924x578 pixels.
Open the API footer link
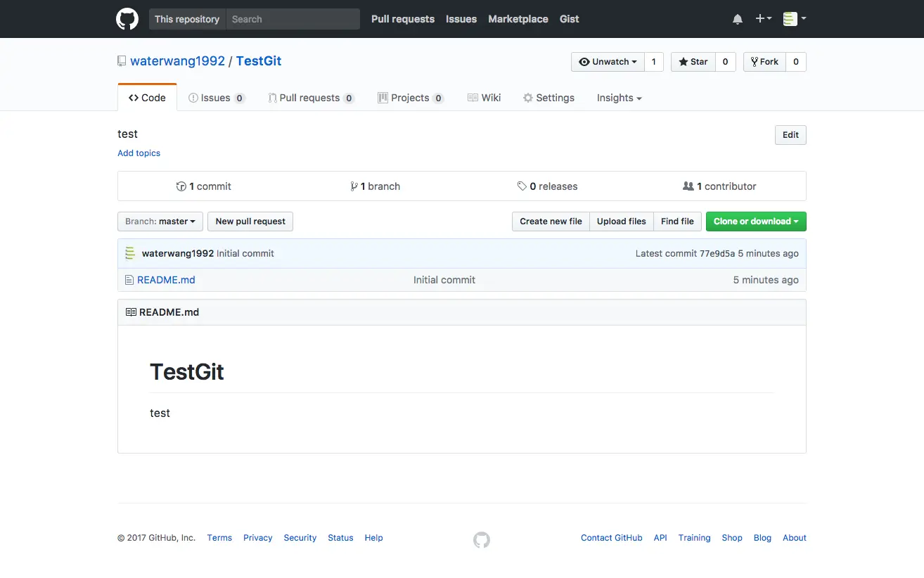click(x=660, y=538)
